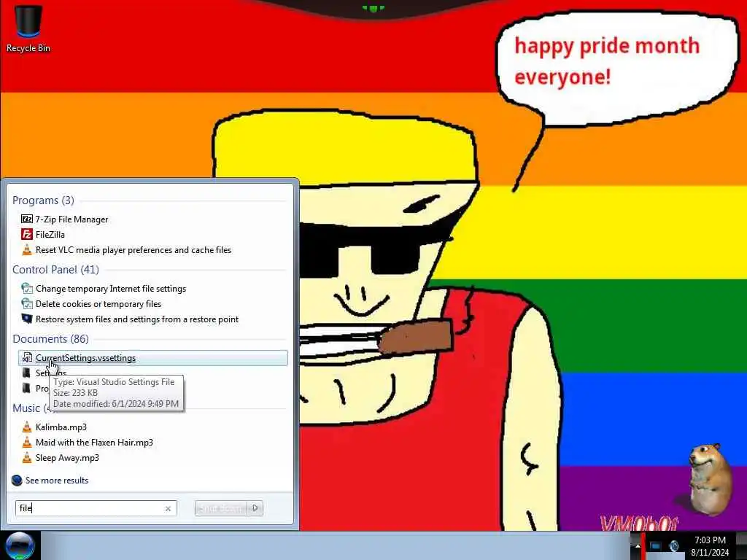Screen dimensions: 747x560
Task: Click VLC icon next to Maid with the Flaxen Hair
Action: 27,443
